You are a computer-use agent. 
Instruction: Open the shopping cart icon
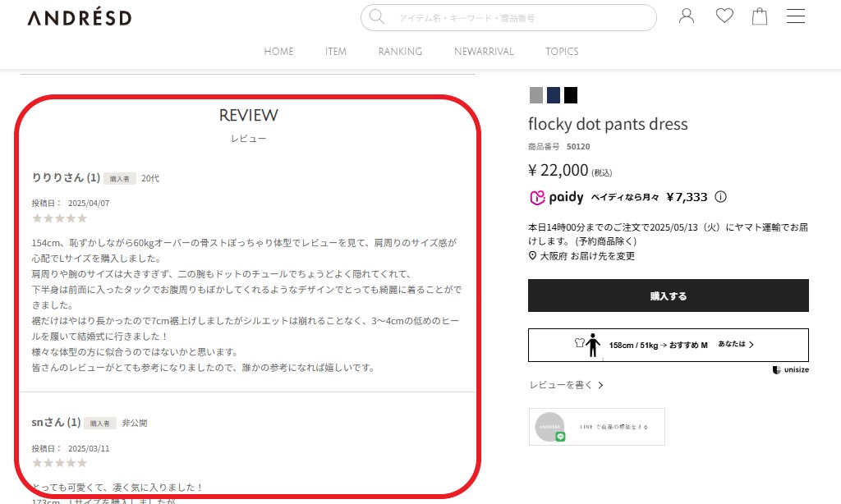(x=759, y=16)
